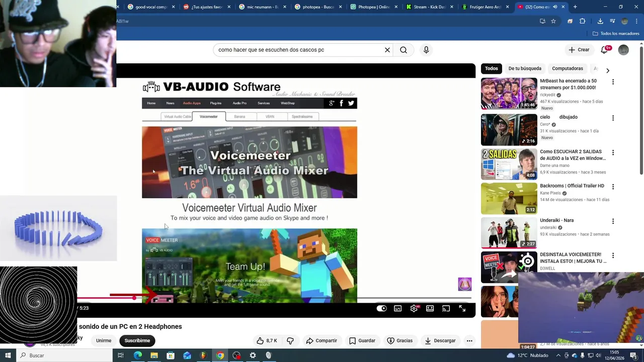Click the magnifier search button on YouTube

(x=404, y=50)
